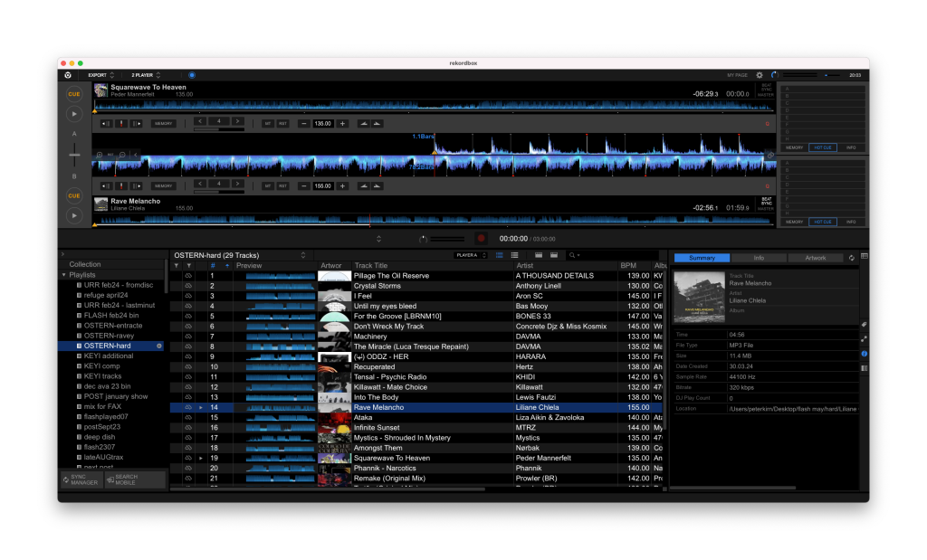This screenshot has height=560, width=927.
Task: Select the top deck INFO tab
Action: coord(851,147)
